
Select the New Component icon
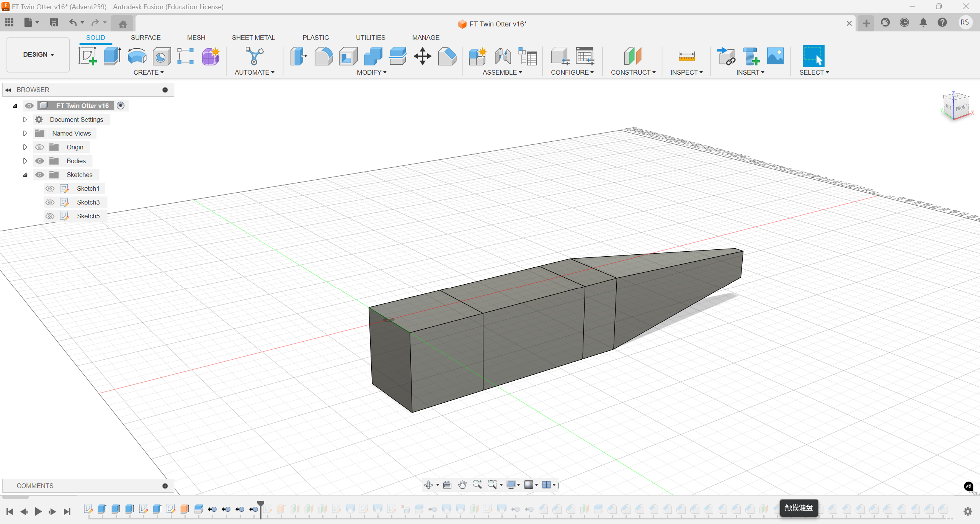(478, 56)
